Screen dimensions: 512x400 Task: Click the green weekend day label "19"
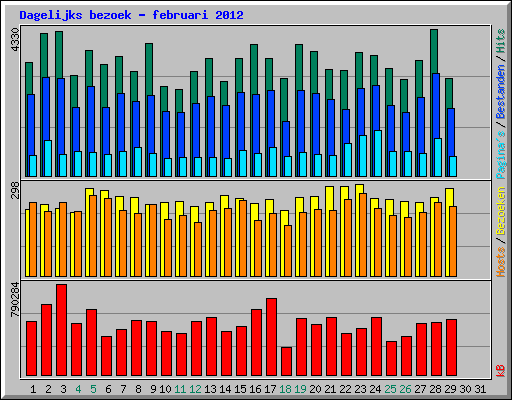(x=300, y=389)
